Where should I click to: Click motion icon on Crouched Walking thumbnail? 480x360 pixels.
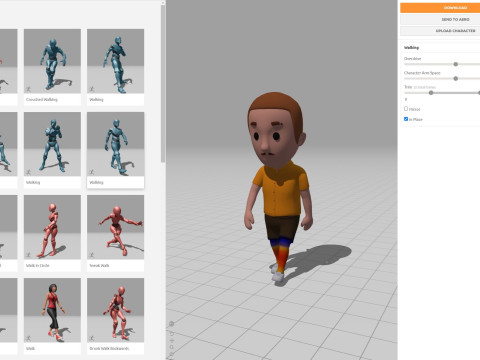tap(29, 89)
